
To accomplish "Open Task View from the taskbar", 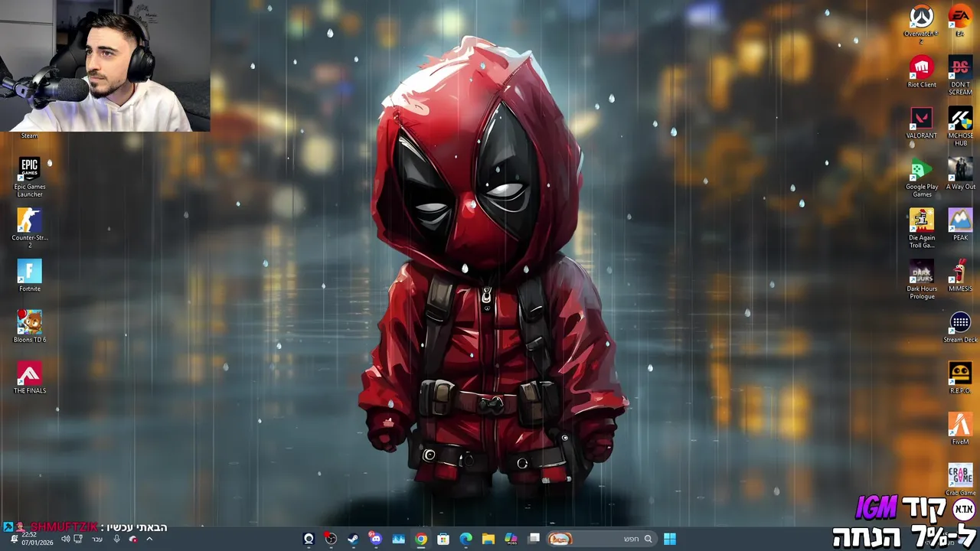I will pos(534,539).
